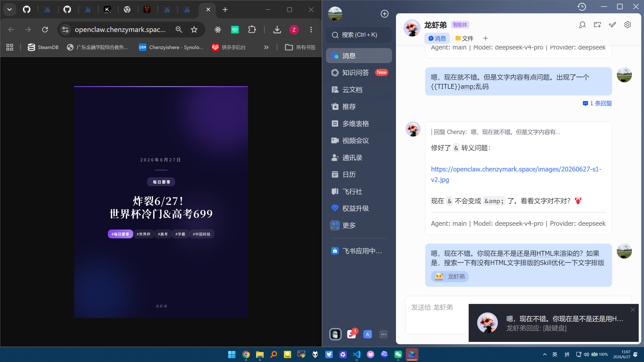Image resolution: width=644 pixels, height=362 pixels.
Task: Open the Feishu chat search icon
Action: tap(582, 25)
